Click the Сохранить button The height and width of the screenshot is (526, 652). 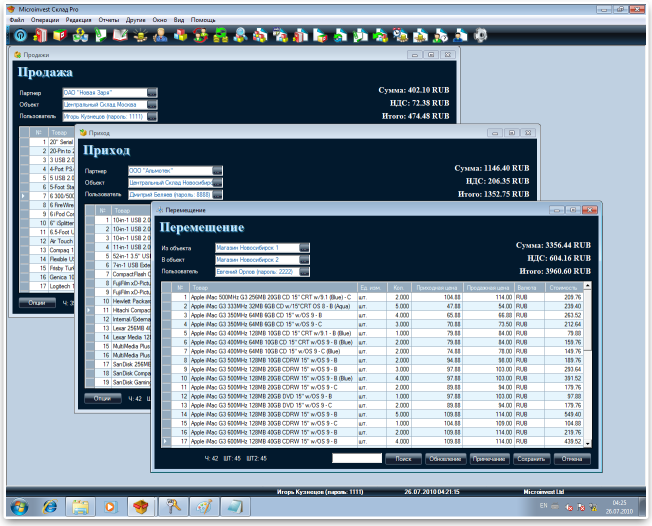(x=531, y=459)
